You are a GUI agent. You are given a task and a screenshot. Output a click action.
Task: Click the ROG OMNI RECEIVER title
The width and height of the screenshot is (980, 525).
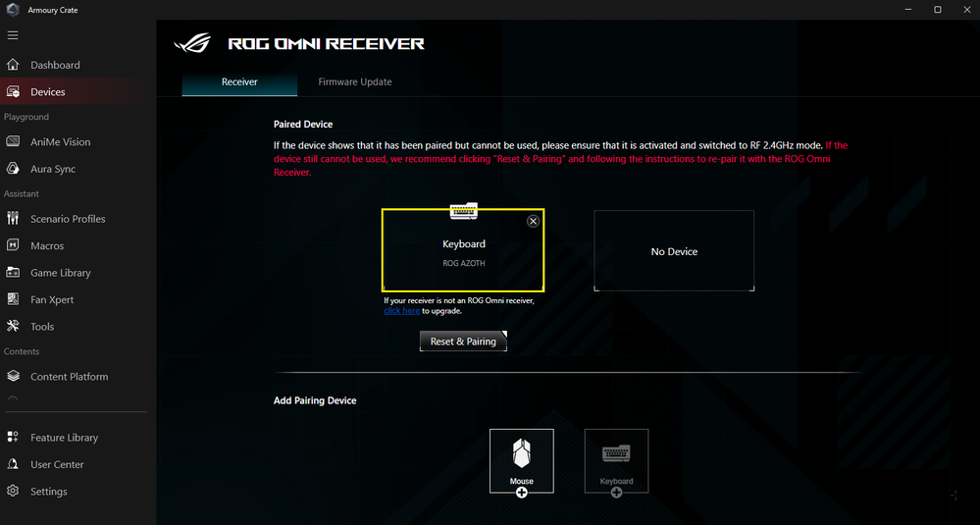[x=327, y=44]
